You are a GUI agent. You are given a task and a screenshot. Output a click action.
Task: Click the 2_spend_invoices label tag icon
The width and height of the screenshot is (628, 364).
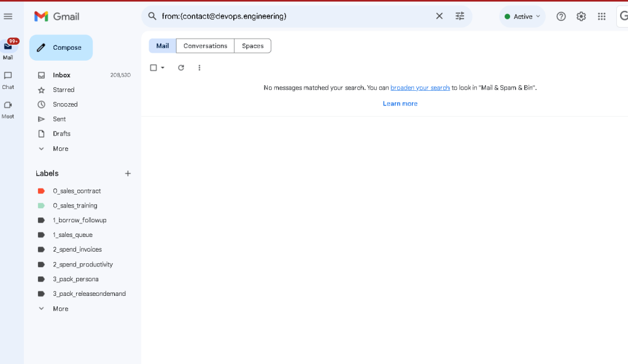click(41, 249)
